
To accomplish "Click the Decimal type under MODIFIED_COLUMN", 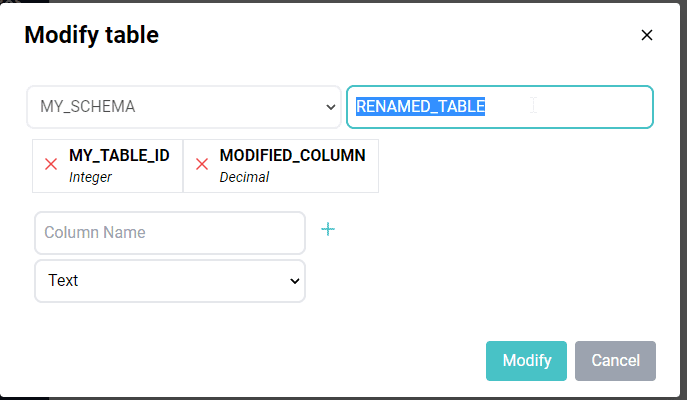I will pyautogui.click(x=244, y=177).
